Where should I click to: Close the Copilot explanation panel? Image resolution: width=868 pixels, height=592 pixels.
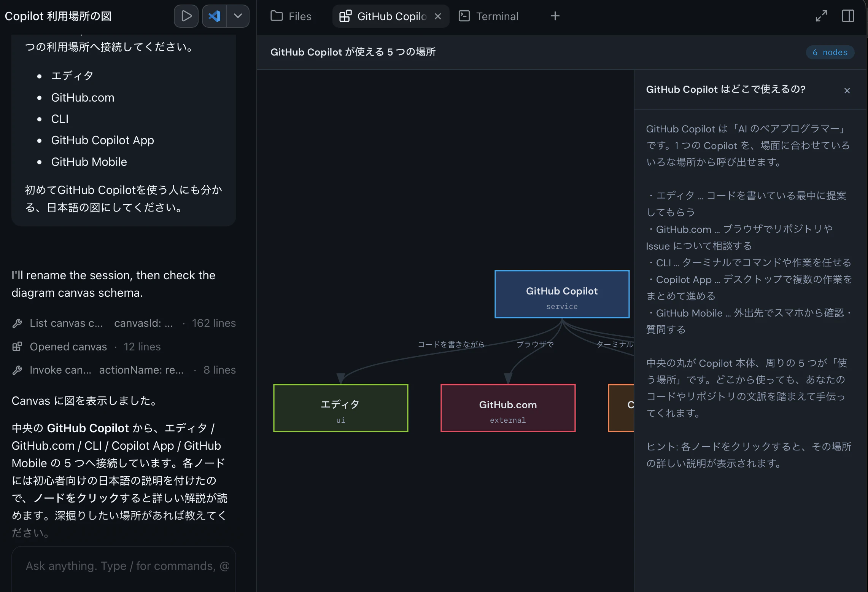click(847, 91)
